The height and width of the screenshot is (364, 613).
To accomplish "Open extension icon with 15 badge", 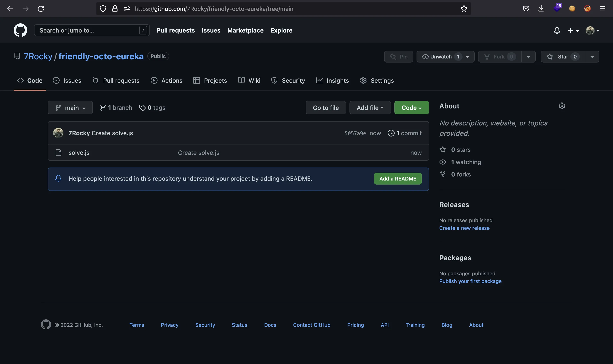I will coord(557,8).
